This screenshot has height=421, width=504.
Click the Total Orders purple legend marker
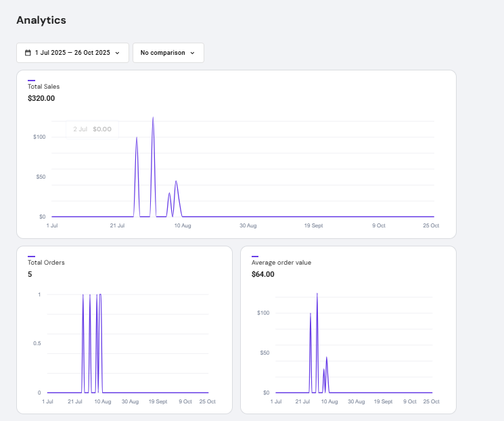tap(31, 257)
